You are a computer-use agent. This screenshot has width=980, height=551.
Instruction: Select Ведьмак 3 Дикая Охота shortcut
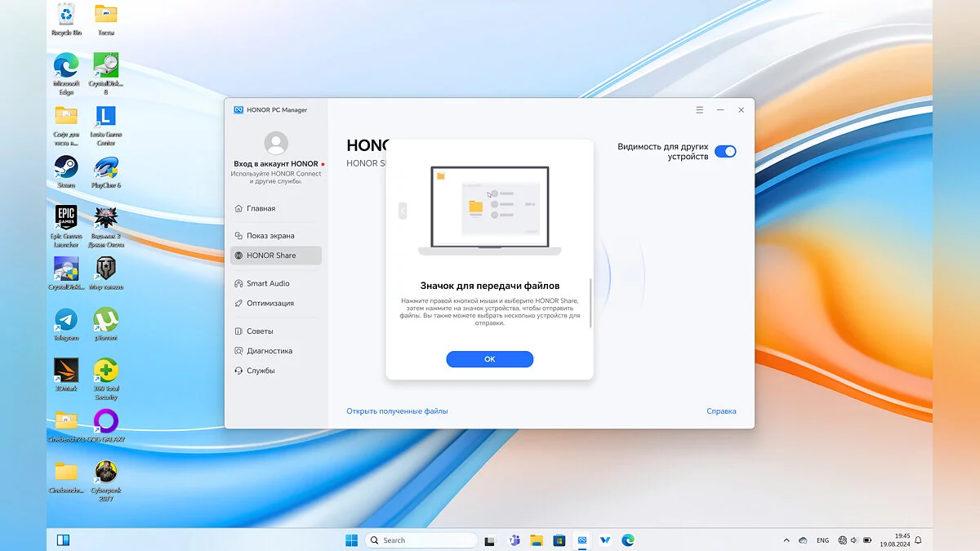point(106,226)
